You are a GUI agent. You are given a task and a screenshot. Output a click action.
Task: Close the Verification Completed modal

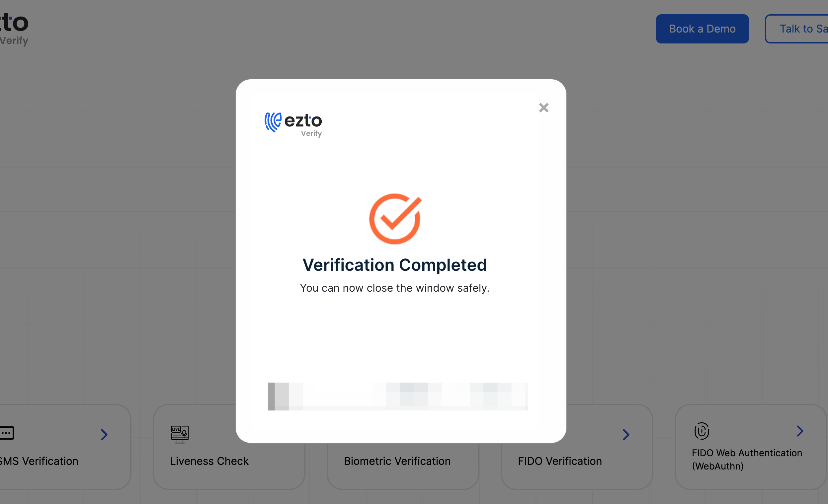[x=543, y=108]
